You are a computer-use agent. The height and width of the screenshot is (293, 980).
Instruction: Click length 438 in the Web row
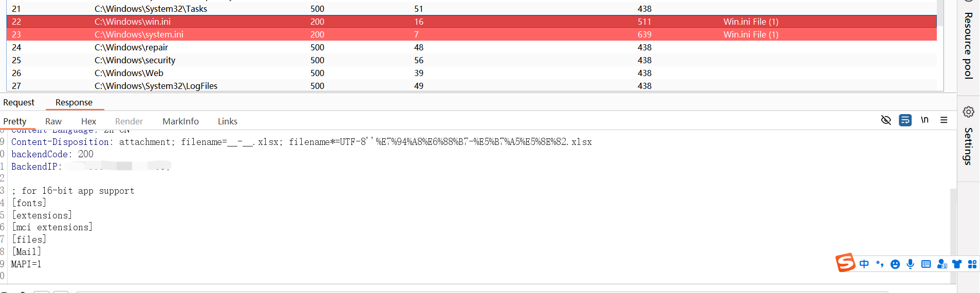tap(644, 73)
